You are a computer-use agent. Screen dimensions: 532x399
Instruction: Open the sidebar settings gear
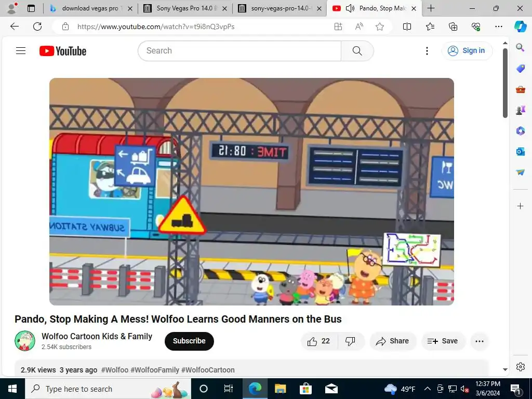pos(520,367)
